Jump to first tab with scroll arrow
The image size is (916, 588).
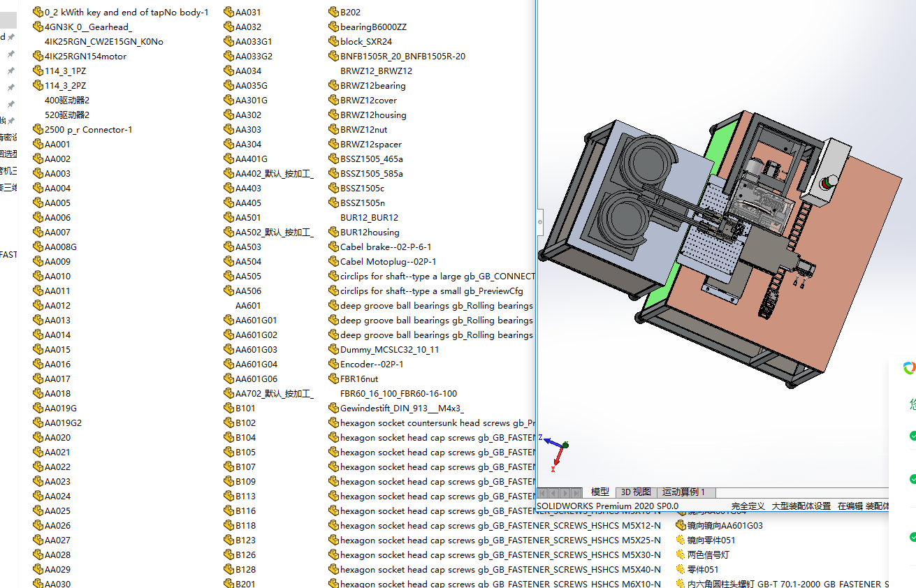point(543,493)
